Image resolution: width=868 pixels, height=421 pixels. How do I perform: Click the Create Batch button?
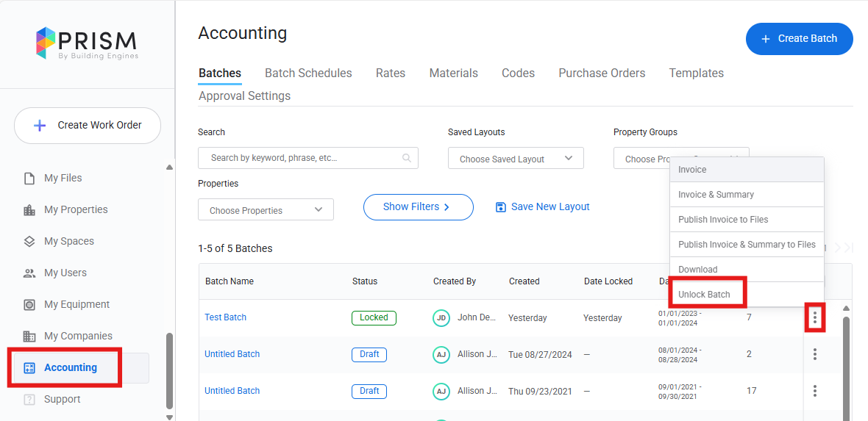[799, 39]
